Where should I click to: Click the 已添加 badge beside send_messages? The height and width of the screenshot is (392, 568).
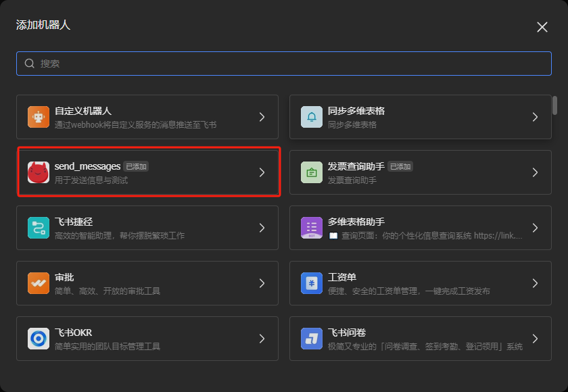tap(136, 166)
